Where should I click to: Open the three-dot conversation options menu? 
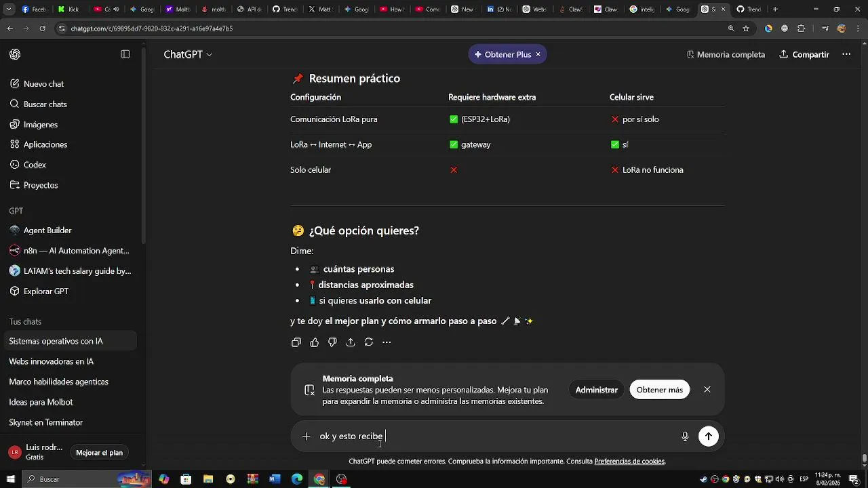point(846,54)
